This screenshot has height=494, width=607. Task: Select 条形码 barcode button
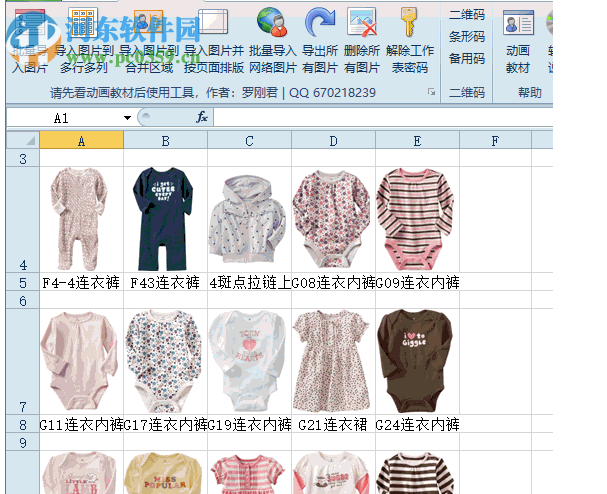[x=466, y=37]
